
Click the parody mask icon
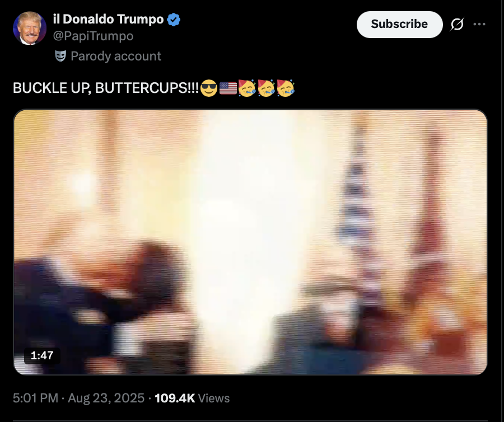60,56
